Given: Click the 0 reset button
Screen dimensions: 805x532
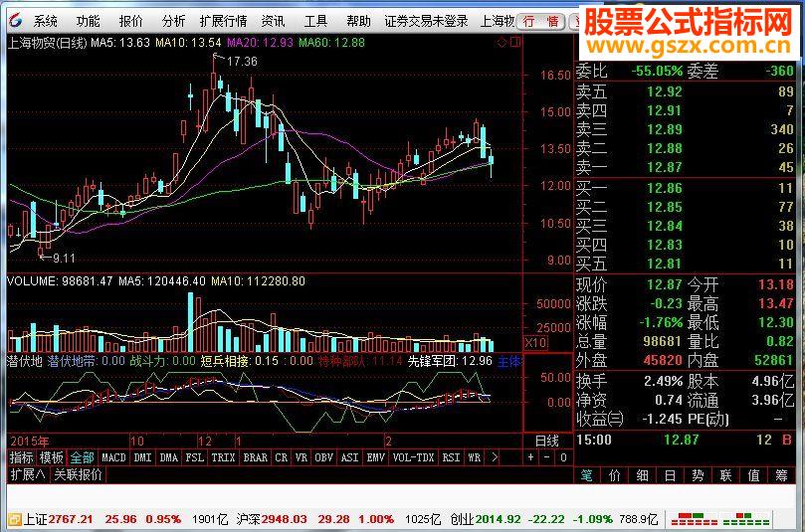Looking at the screenshot, I should 564,457.
